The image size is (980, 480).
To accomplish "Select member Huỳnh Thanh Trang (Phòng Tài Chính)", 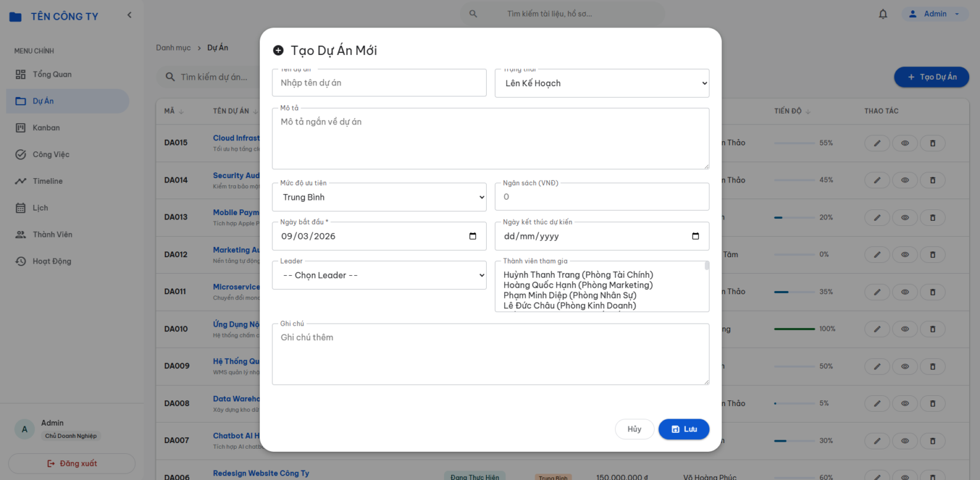I will click(578, 275).
